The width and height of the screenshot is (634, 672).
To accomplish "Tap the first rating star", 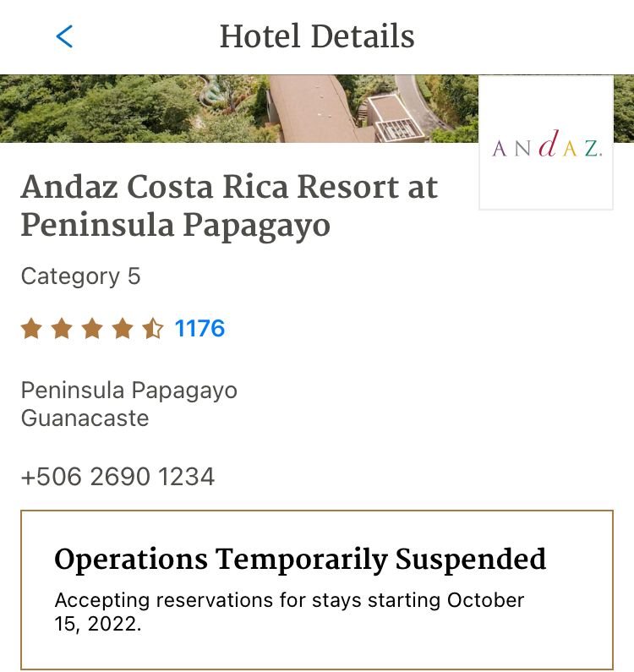I will pos(31,329).
